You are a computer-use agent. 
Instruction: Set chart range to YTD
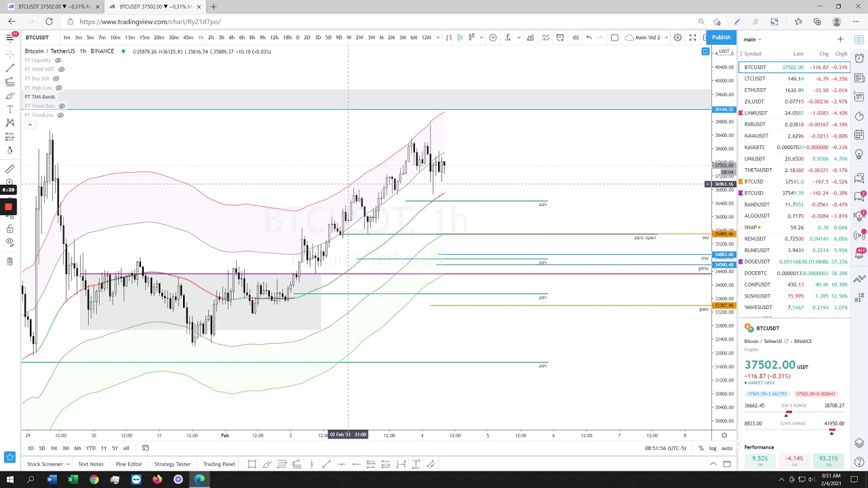[x=90, y=448]
